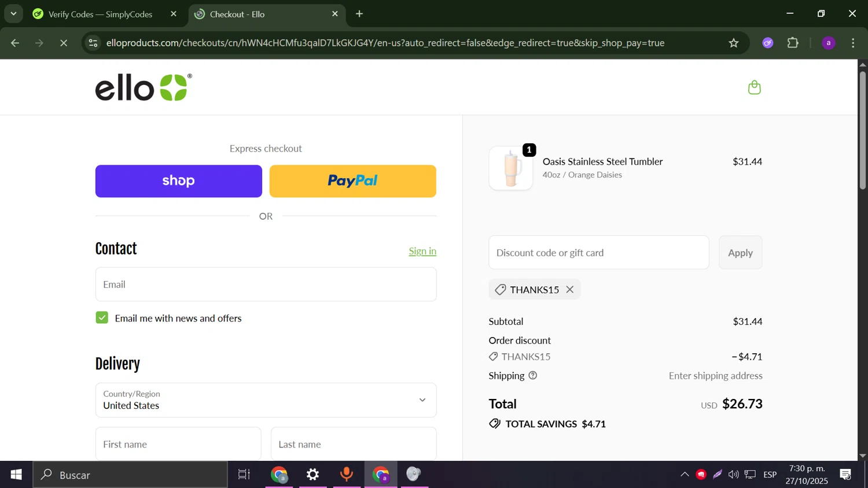Open the Chrome extensions puzzle icon
Image resolution: width=868 pixels, height=488 pixels.
click(793, 43)
